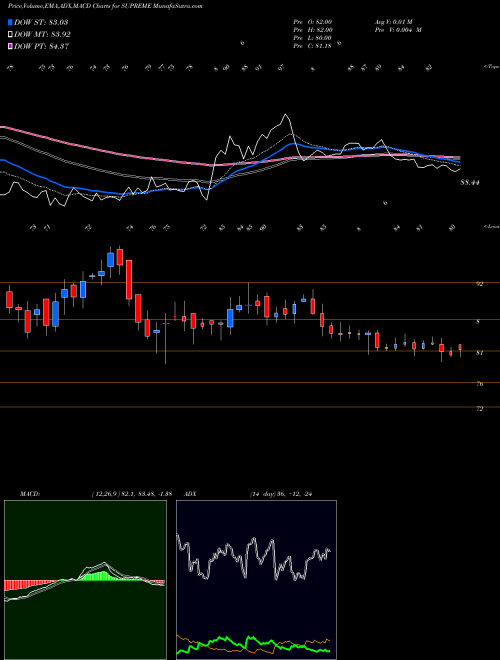Click the white DOW MT legend swatch

(10, 35)
